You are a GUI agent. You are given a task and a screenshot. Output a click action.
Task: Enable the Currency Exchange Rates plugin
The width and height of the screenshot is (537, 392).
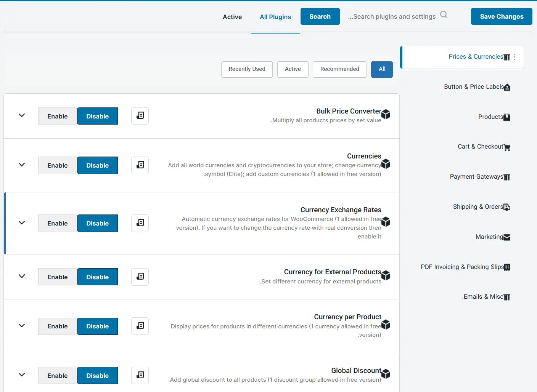(58, 223)
